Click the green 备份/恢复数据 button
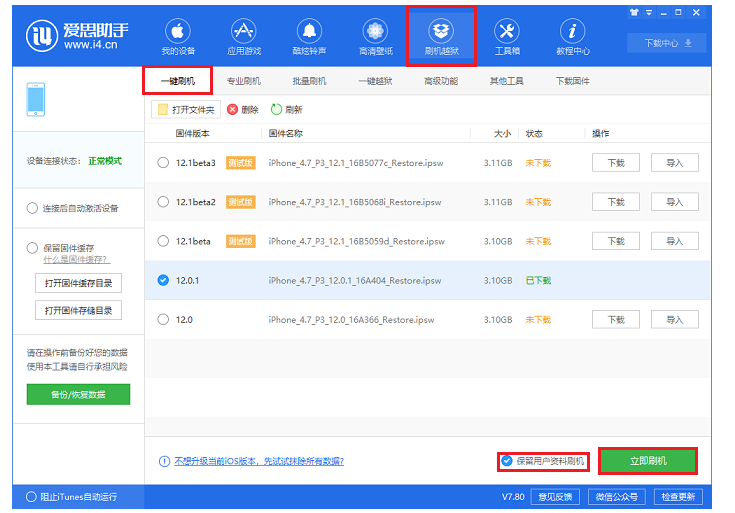Viewport: 735px width, 513px height. pyautogui.click(x=78, y=394)
